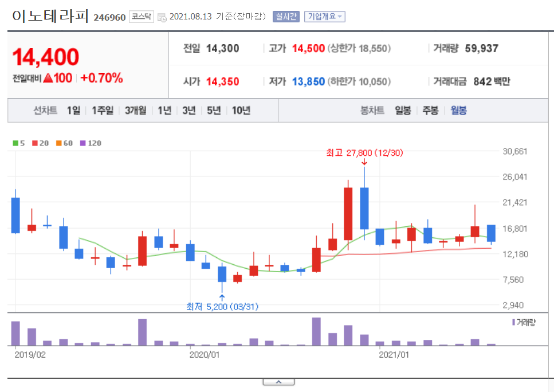
Task: Click the 2021/01 axis label
Action: (394, 355)
